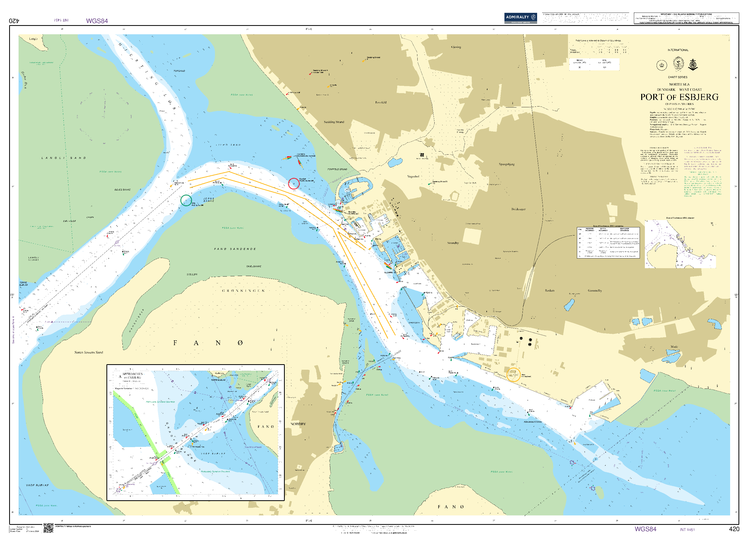Click the Gammelby place name
Screen dimensions: 756x534
pyautogui.click(x=595, y=291)
